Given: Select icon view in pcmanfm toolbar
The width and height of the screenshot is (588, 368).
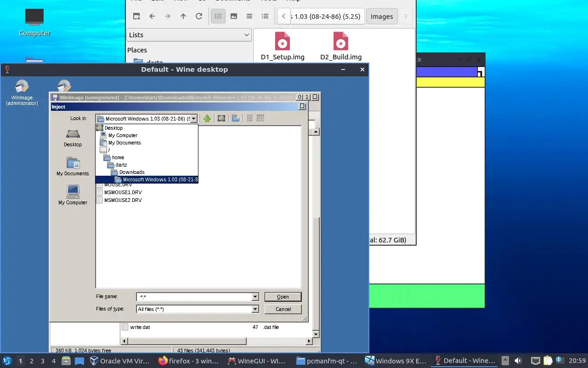Looking at the screenshot, I should pos(218,16).
